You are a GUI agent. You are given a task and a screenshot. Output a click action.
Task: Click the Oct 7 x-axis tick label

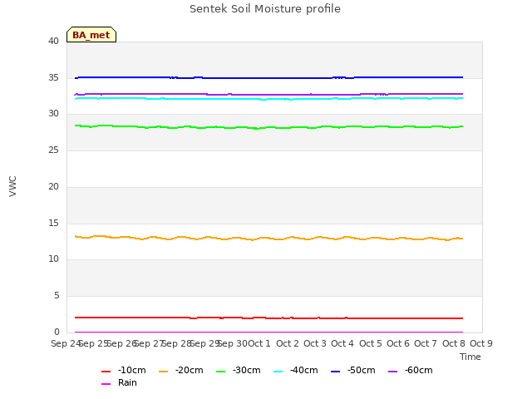(x=426, y=343)
